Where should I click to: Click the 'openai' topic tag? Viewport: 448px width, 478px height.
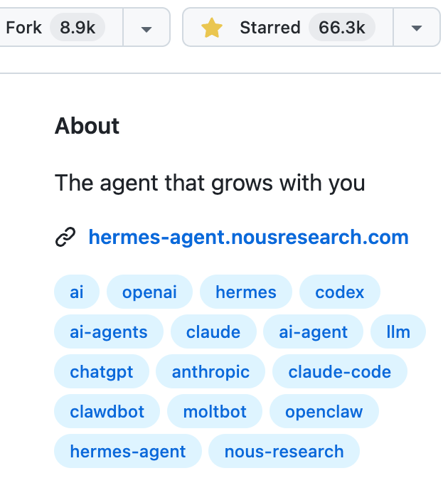point(149,292)
